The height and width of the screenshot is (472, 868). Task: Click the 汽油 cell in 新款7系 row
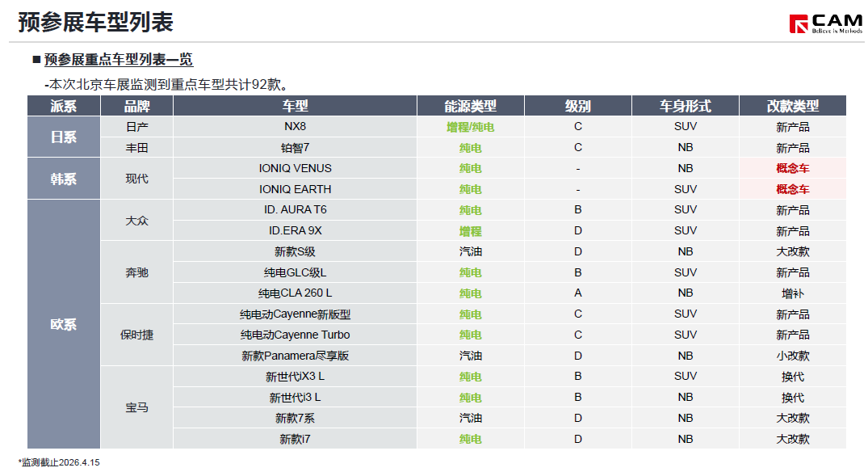(x=471, y=419)
